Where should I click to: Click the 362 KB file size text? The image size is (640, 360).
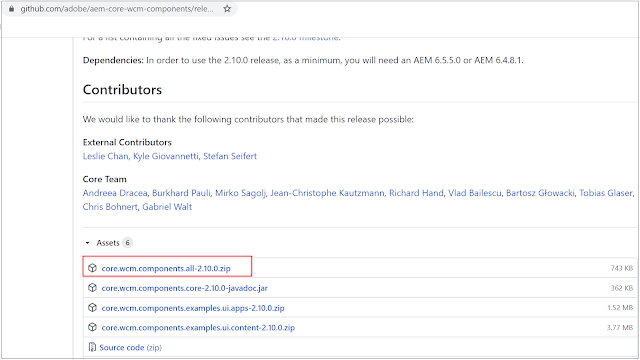[622, 288]
